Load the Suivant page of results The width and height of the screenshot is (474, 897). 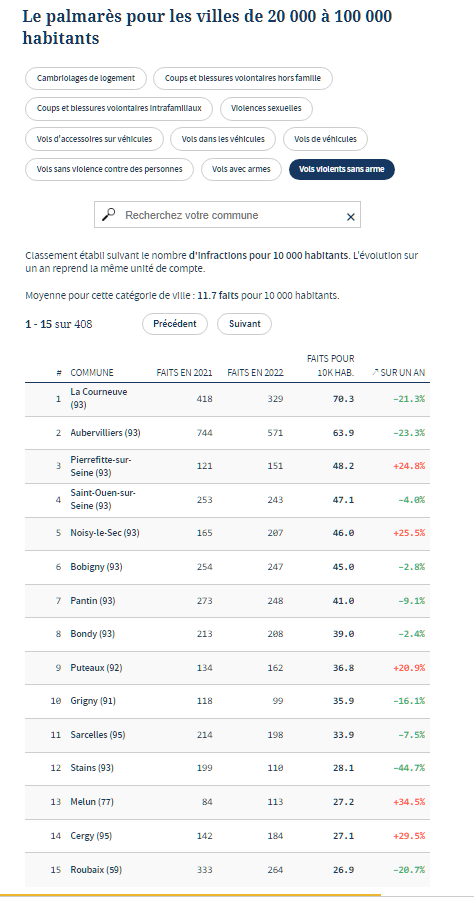[x=245, y=324]
